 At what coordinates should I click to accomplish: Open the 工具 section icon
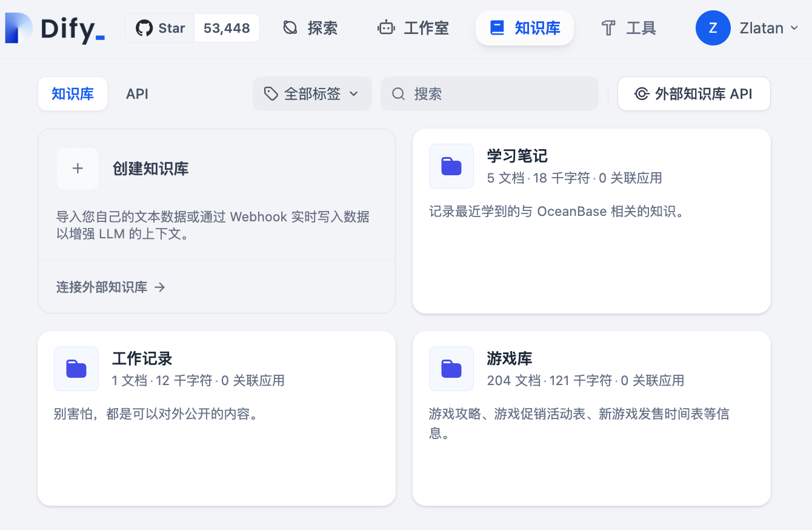(607, 27)
